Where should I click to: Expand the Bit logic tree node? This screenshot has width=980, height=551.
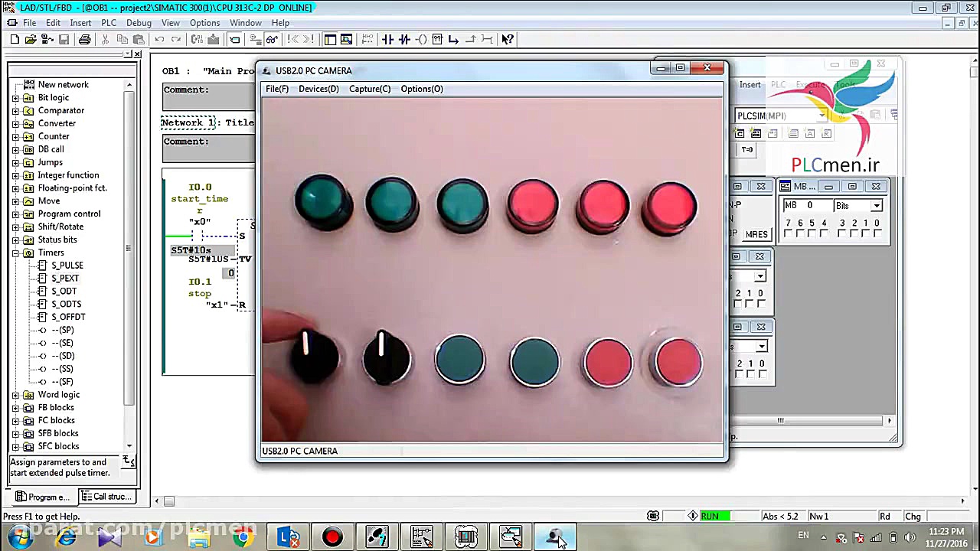(x=15, y=98)
